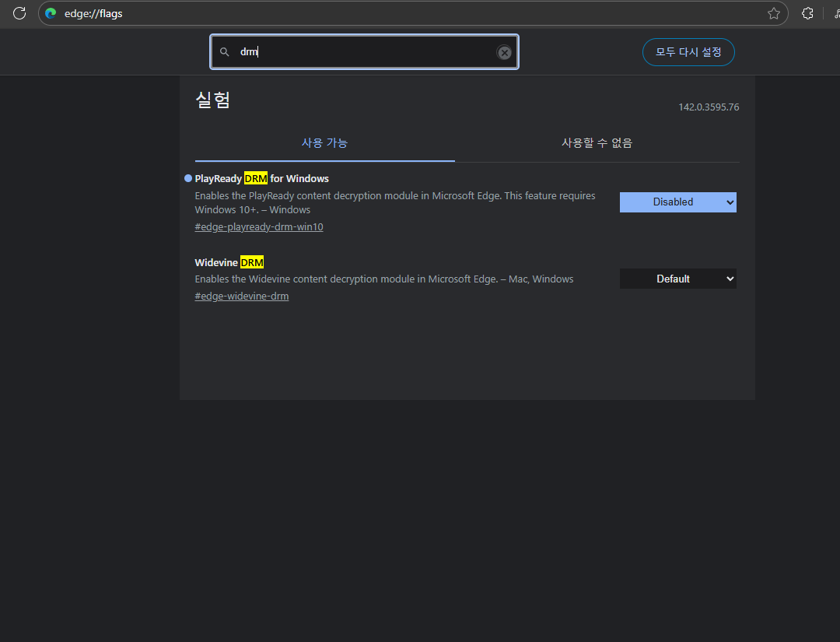Screen dimensions: 840x642
Task: Open the #edge-playready-drm-win10 link
Action: (259, 227)
